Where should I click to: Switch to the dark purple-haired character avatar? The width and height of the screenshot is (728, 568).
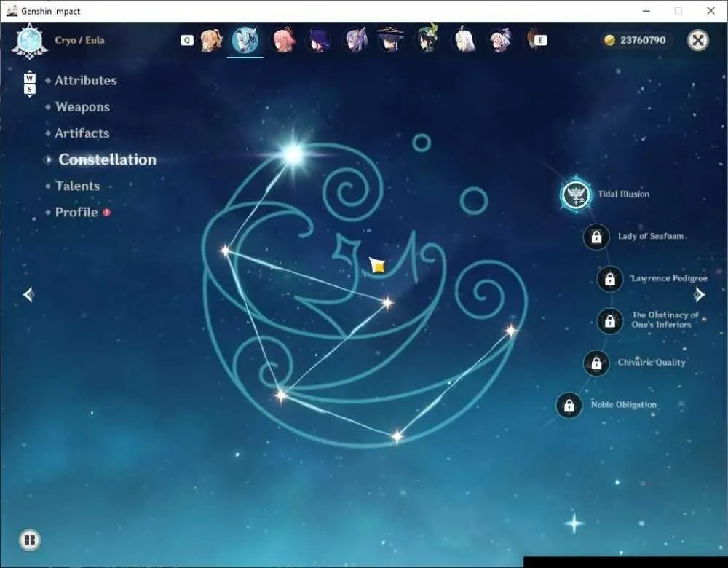pyautogui.click(x=320, y=40)
